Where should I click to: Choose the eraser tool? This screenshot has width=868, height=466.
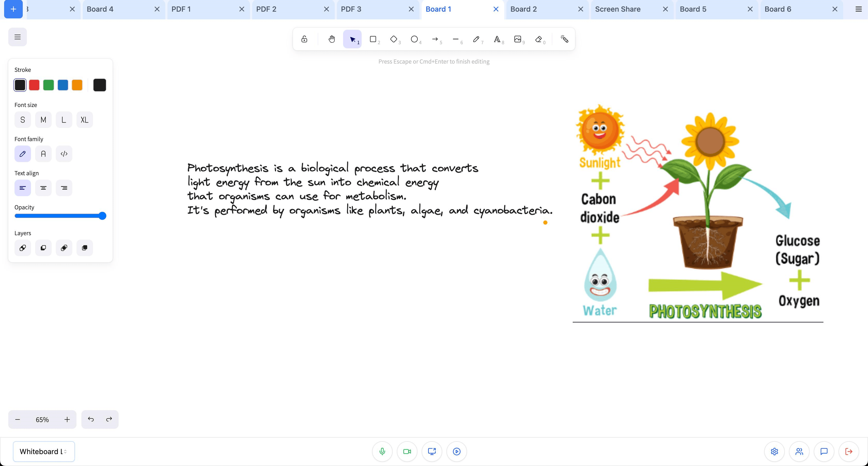click(x=538, y=39)
